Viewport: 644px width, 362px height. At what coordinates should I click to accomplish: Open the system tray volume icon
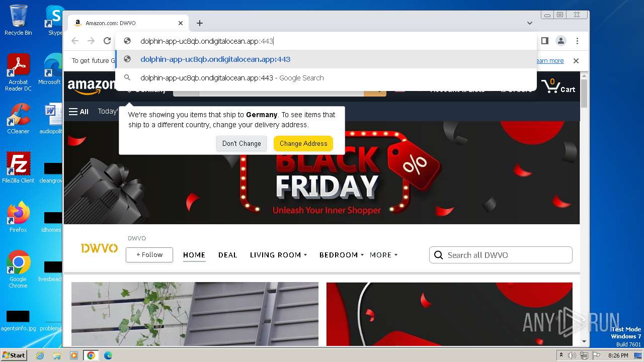point(572,355)
